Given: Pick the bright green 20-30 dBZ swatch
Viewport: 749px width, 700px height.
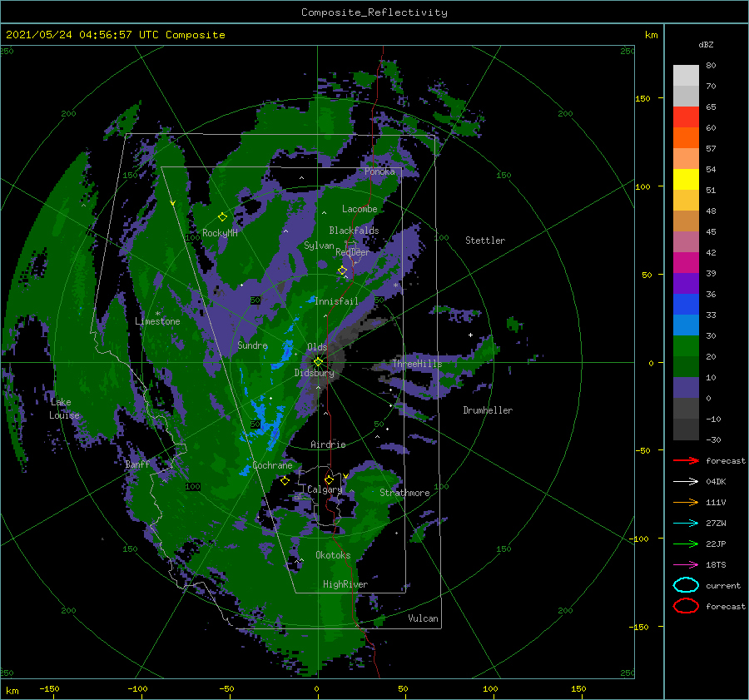Looking at the screenshot, I should click(686, 346).
